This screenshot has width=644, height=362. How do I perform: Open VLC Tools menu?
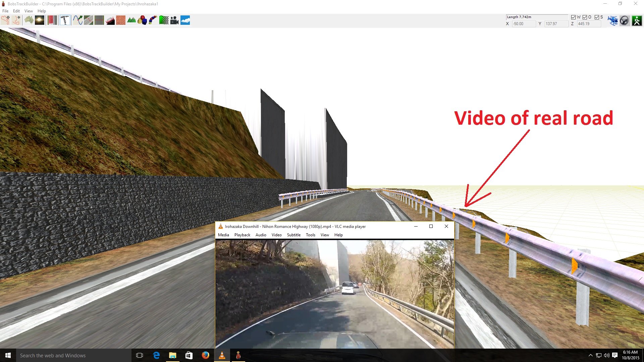tap(311, 235)
